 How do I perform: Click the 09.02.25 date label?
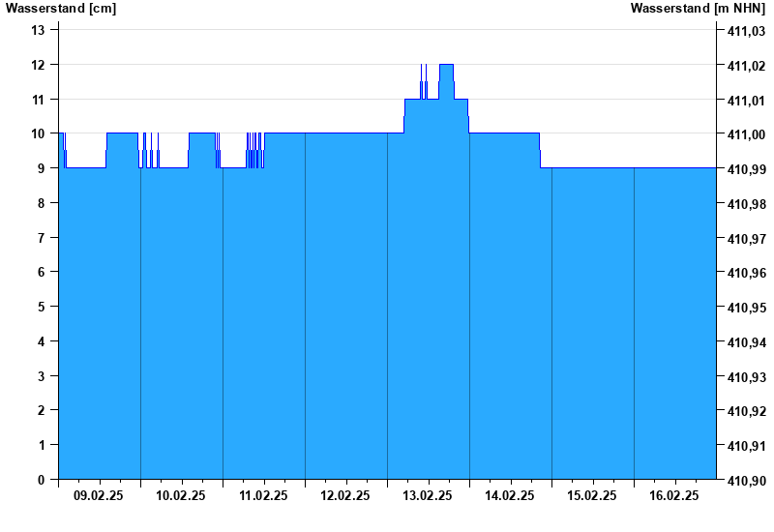99,495
